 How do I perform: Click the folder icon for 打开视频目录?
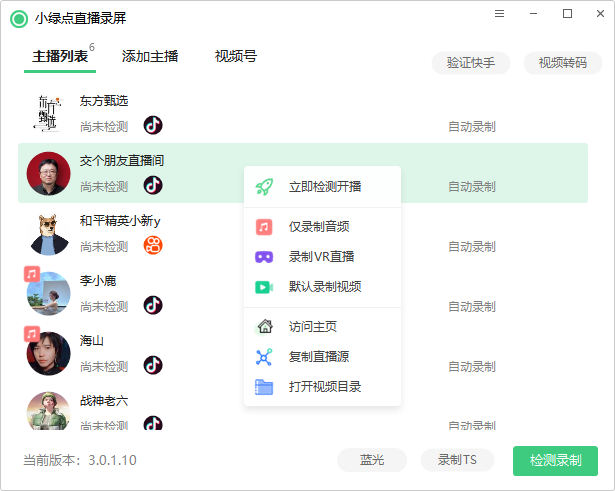[264, 387]
